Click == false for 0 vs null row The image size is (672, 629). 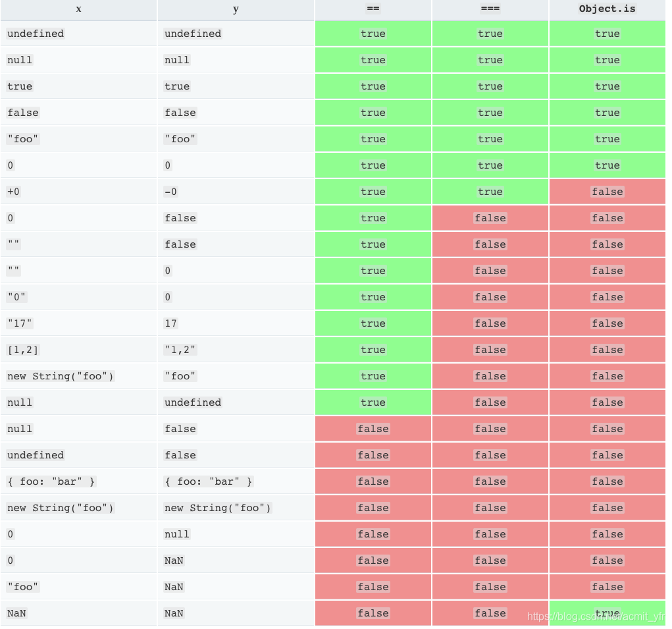click(373, 534)
